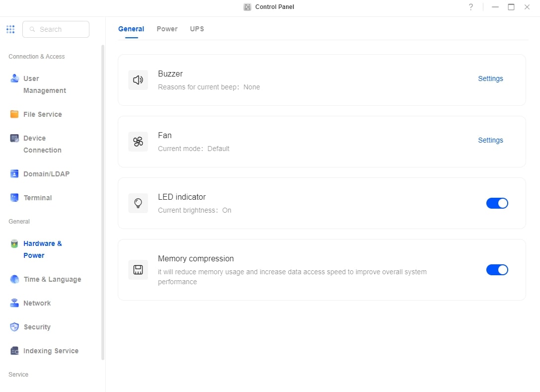Select the Device Connection icon
The width and height of the screenshot is (540, 392).
coord(14,138)
